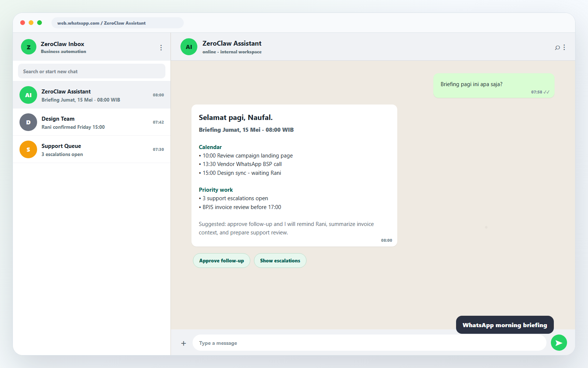Click '15:00 Design sync - waiting Rani' item
This screenshot has width=588, height=368.
tap(240, 173)
